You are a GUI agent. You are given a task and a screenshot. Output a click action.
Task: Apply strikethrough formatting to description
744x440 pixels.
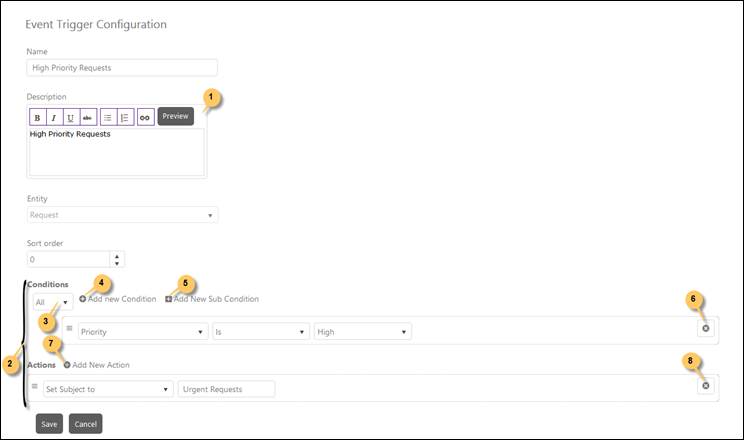click(x=88, y=117)
